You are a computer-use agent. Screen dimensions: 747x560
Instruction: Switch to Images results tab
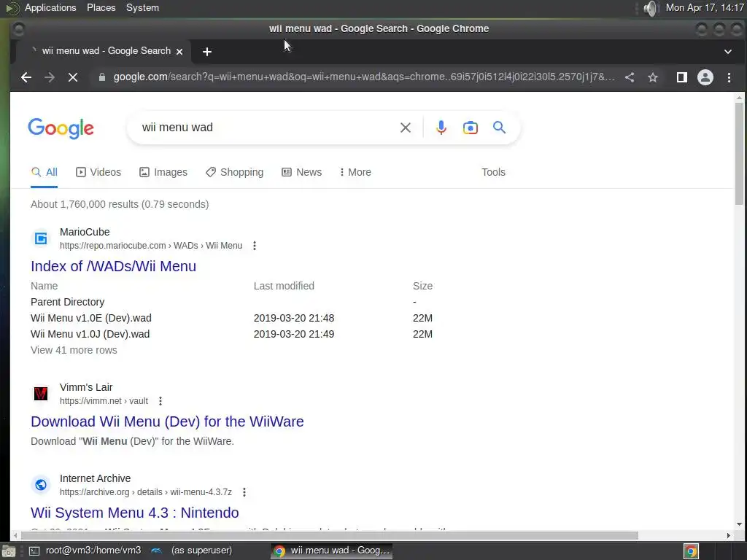[x=163, y=172]
